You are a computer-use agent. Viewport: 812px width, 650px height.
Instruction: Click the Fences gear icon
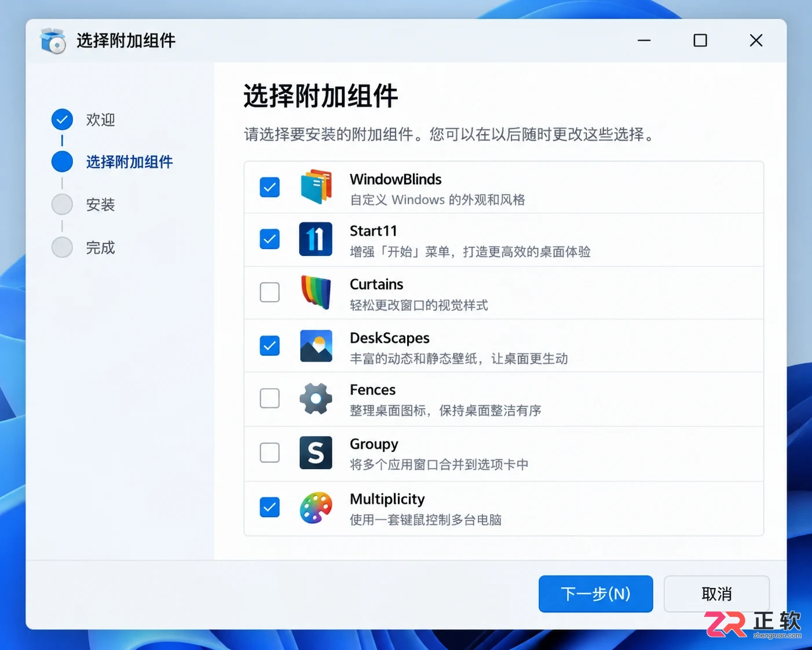316,399
